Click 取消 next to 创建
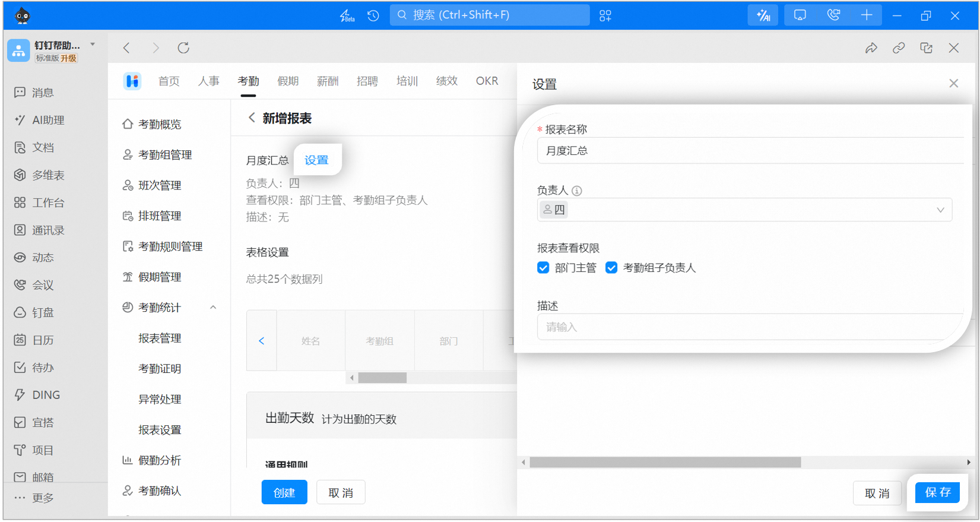 click(341, 492)
